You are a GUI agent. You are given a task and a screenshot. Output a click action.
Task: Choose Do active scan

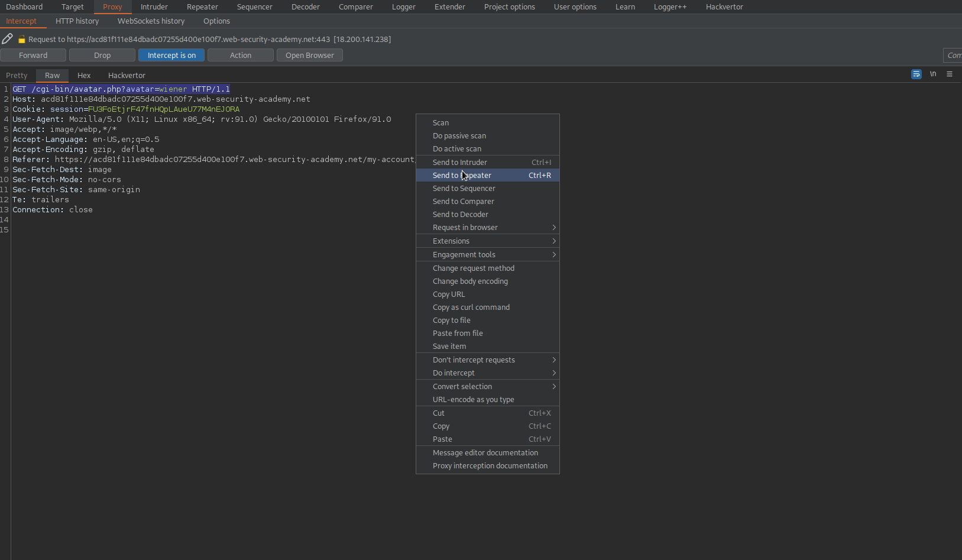point(488,148)
